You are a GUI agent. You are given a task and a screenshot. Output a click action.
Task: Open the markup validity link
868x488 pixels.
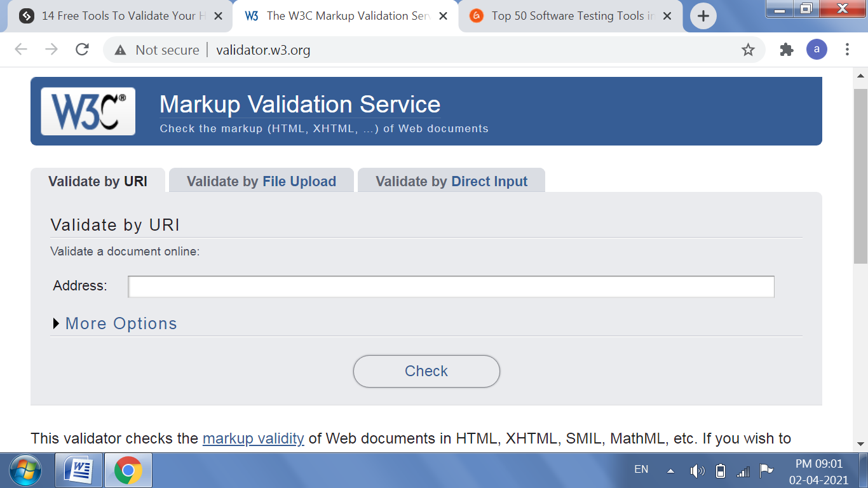254,438
